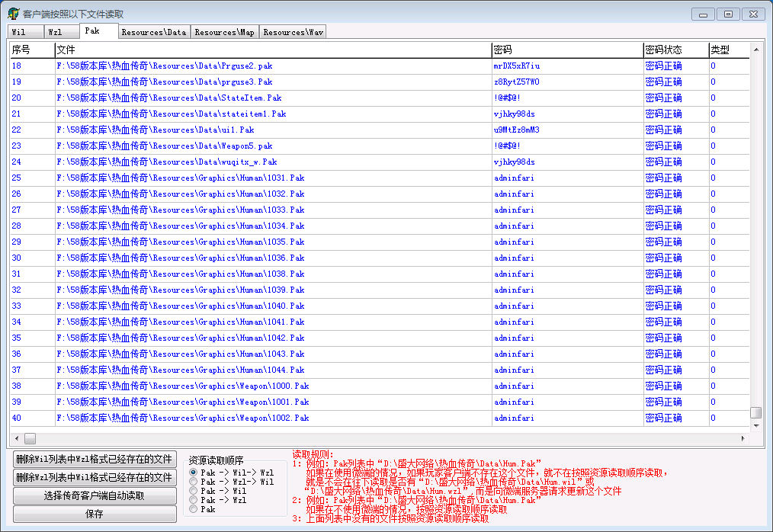Viewport: 773px width, 532px height.
Task: Select the Pak only radio option
Action: pos(203,509)
